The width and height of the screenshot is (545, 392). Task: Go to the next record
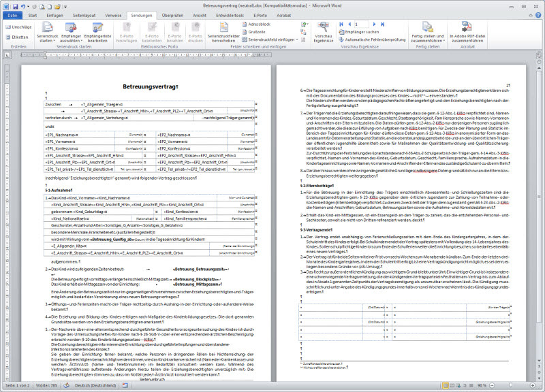tap(374, 24)
